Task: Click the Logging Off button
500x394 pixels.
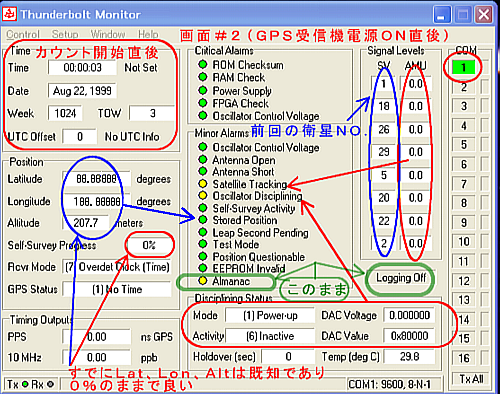Action: click(x=401, y=278)
